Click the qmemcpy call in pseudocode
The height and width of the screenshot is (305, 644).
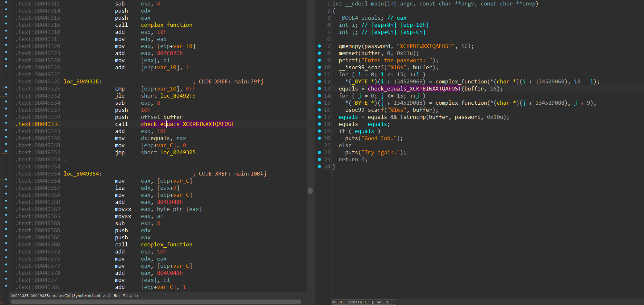pos(350,46)
